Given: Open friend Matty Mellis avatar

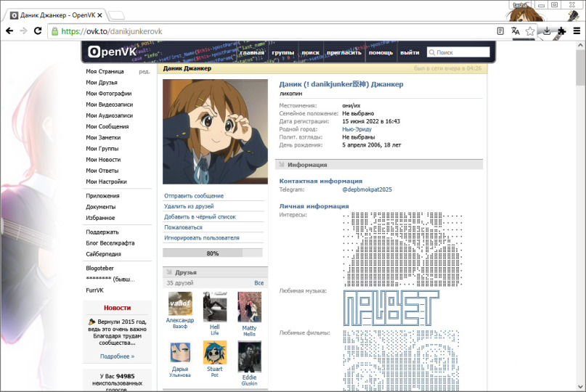Looking at the screenshot, I should [x=250, y=307].
